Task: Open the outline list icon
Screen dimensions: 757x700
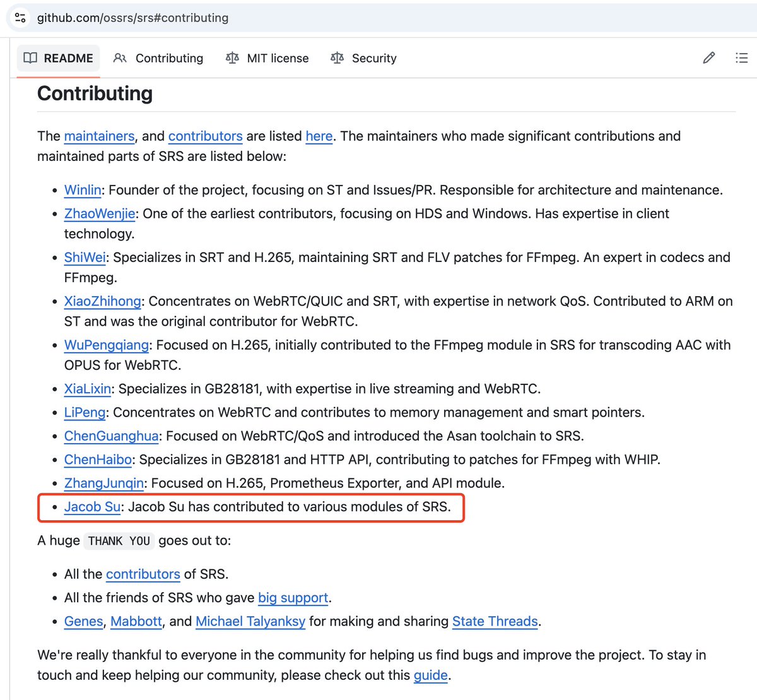Action: tap(742, 58)
